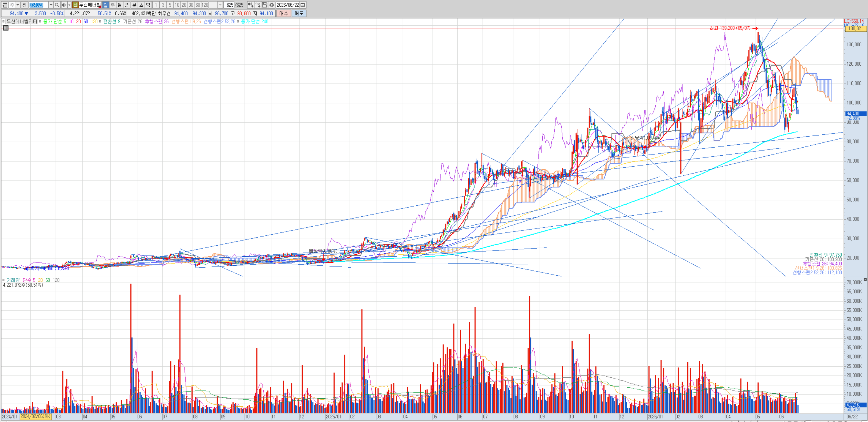
Task: Click the 종가 단순 240 legend text
Action: (254, 21)
